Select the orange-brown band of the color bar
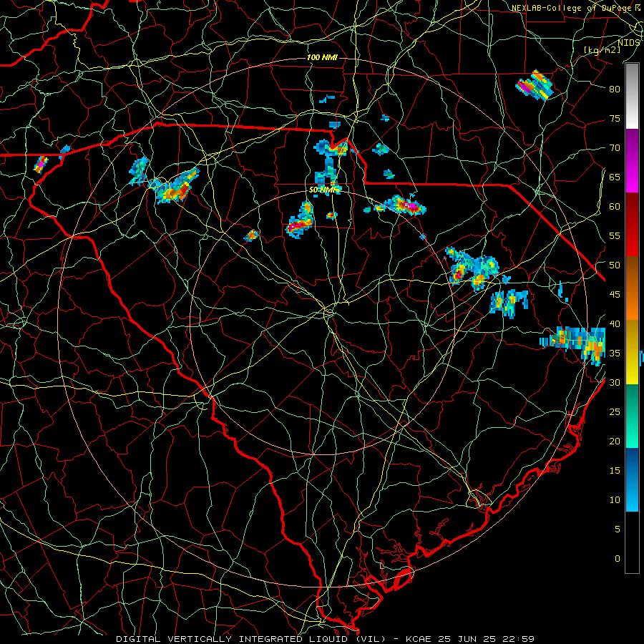This screenshot has height=644, width=644. coord(632,289)
